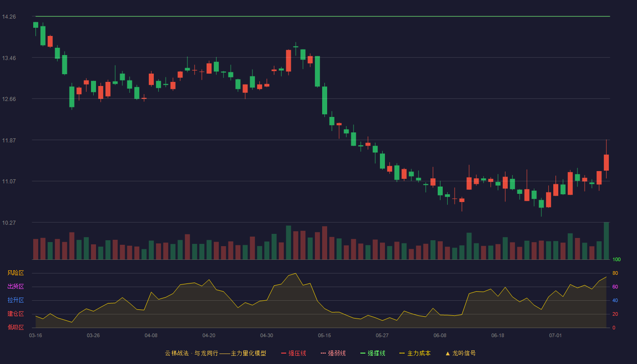Click the 13.46 price axis label
The height and width of the screenshot is (364, 637).
[9, 58]
